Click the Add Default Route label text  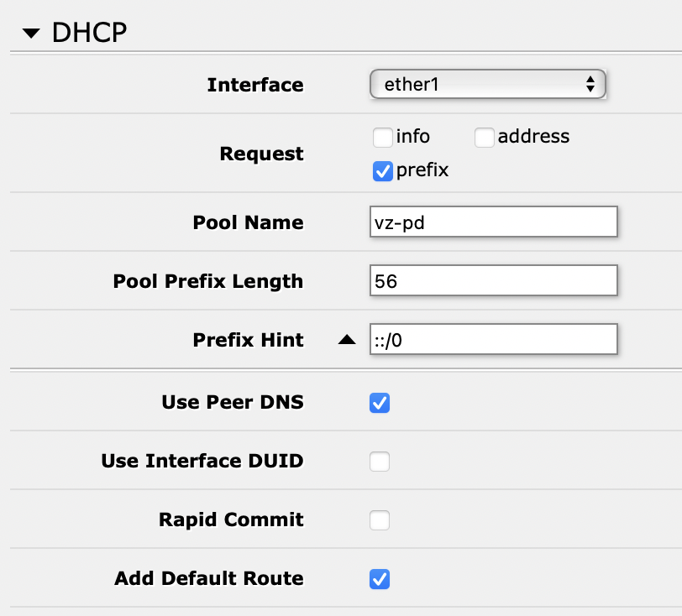[209, 578]
